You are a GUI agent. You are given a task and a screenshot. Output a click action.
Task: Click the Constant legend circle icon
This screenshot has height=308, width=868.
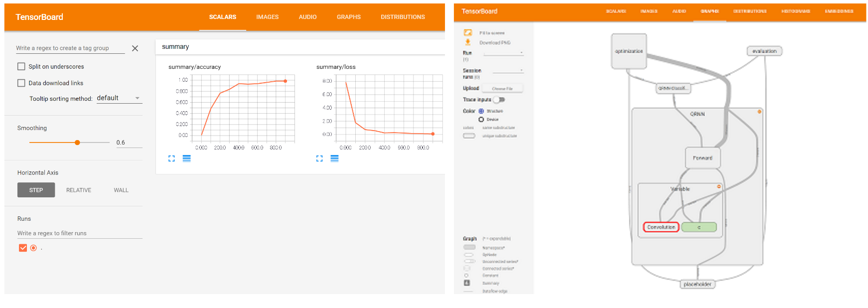click(466, 275)
